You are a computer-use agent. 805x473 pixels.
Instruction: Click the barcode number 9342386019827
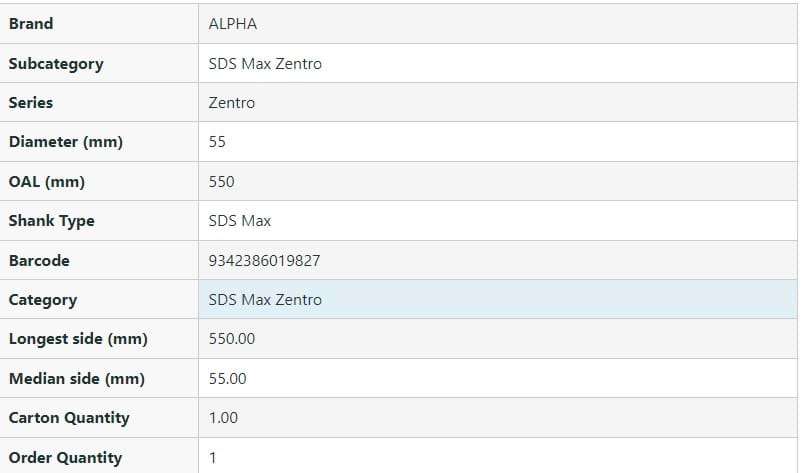[x=264, y=261]
